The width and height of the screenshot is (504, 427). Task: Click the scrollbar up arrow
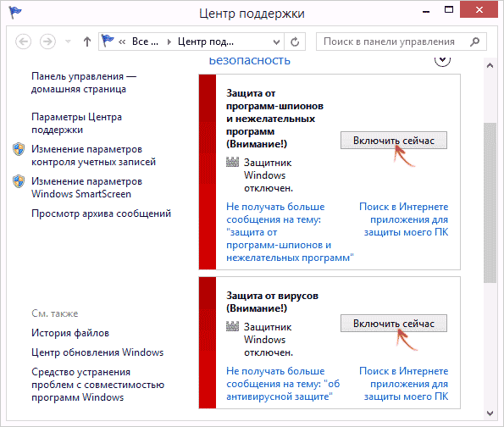[490, 65]
